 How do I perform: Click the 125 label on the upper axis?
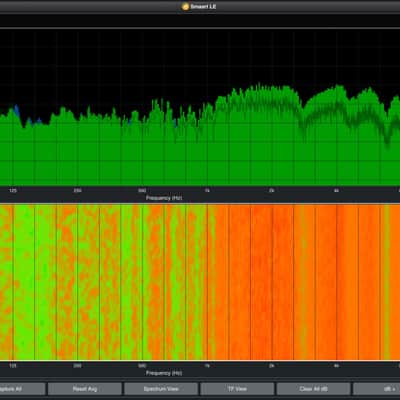13,191
